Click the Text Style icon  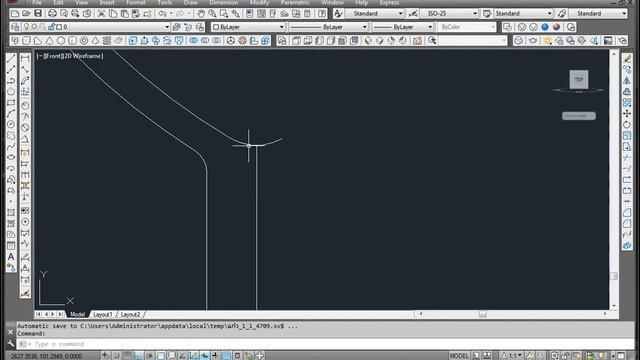click(338, 13)
